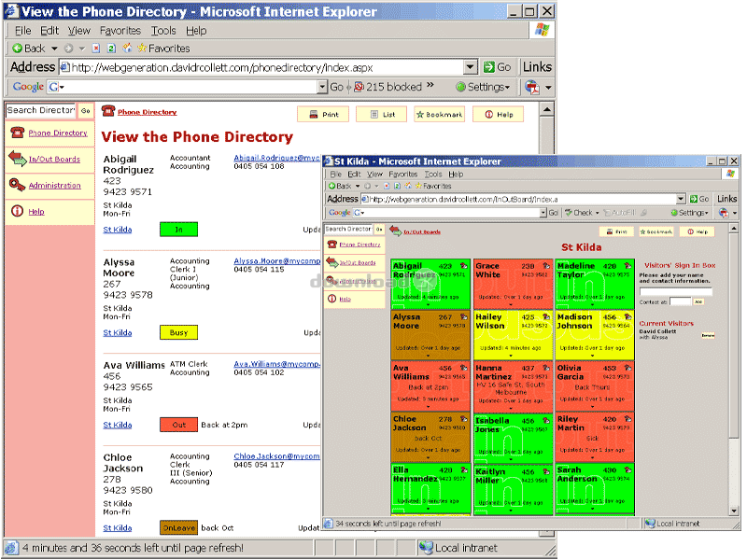Expand the address bar dropdown in Phone Directory window

click(x=471, y=67)
